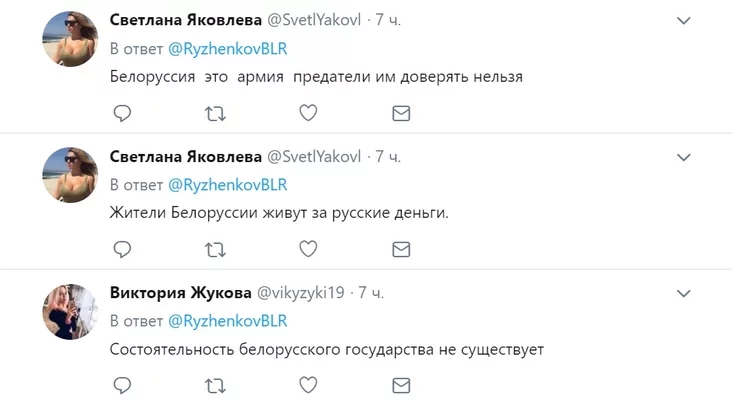This screenshot has width=732, height=403.
Task: Share русские деньги tweet by message
Action: click(x=401, y=249)
